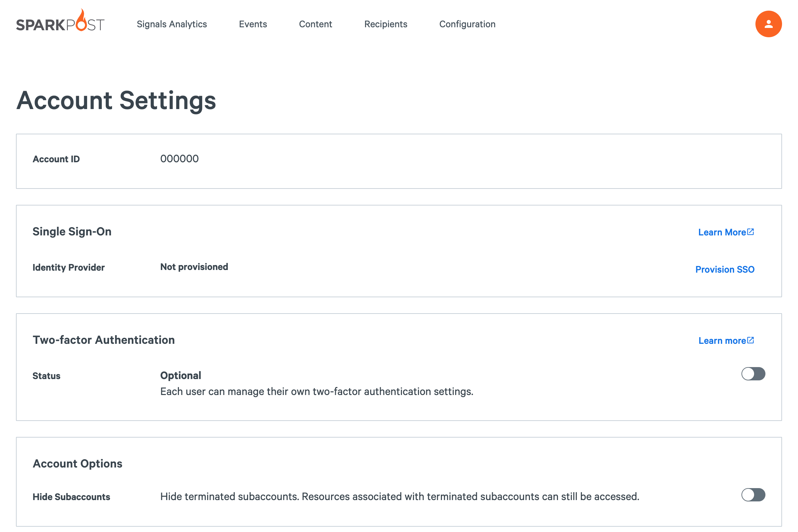This screenshot has width=798, height=532.
Task: Click the Hide Subaccounts label
Action: pos(71,497)
